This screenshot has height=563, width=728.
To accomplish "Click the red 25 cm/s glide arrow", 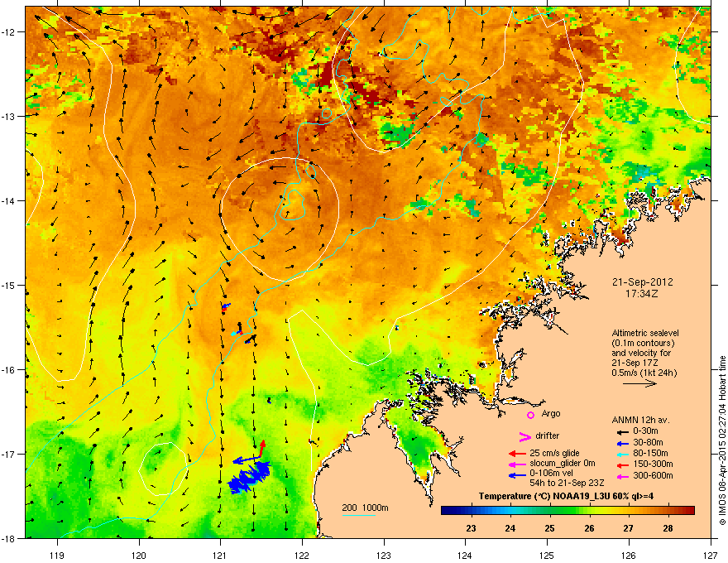I will 517,454.
